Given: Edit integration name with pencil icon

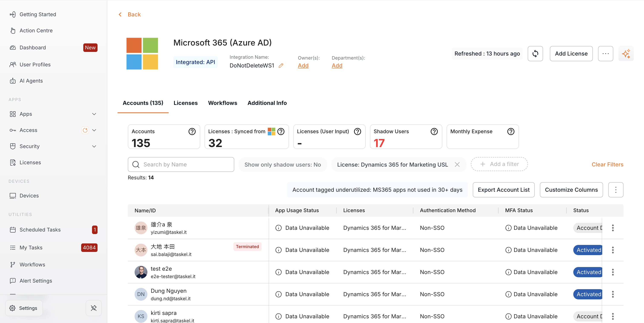Looking at the screenshot, I should [281, 66].
